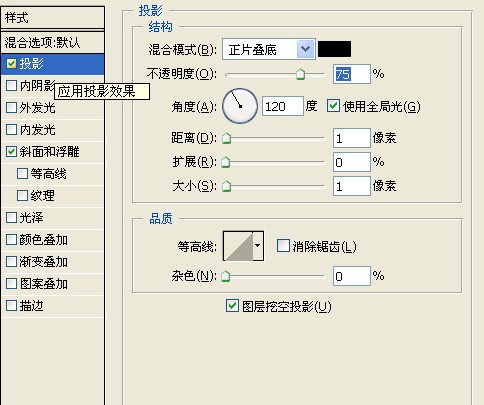Viewport: 484px width, 405px height.
Task: Enable the 光泽 checkbox
Action: [x=11, y=218]
